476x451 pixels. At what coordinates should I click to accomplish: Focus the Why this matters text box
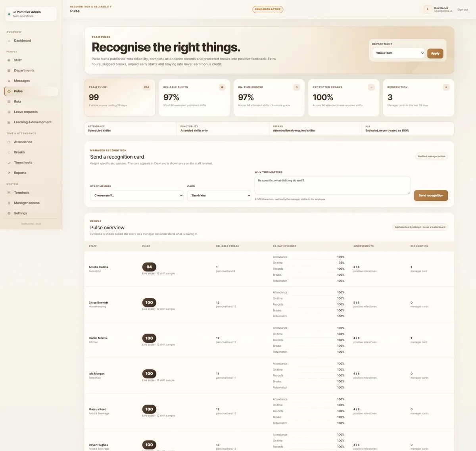332,185
